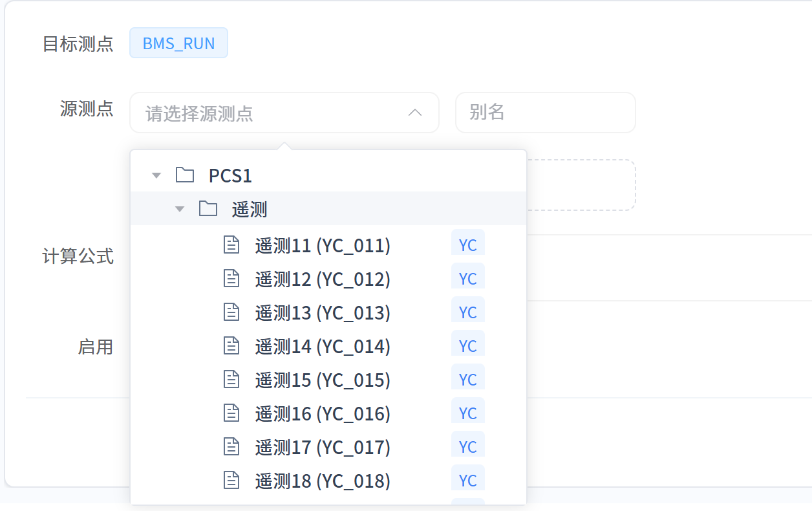Collapse the 遥测 folder arrow
812x511 pixels.
tap(180, 210)
